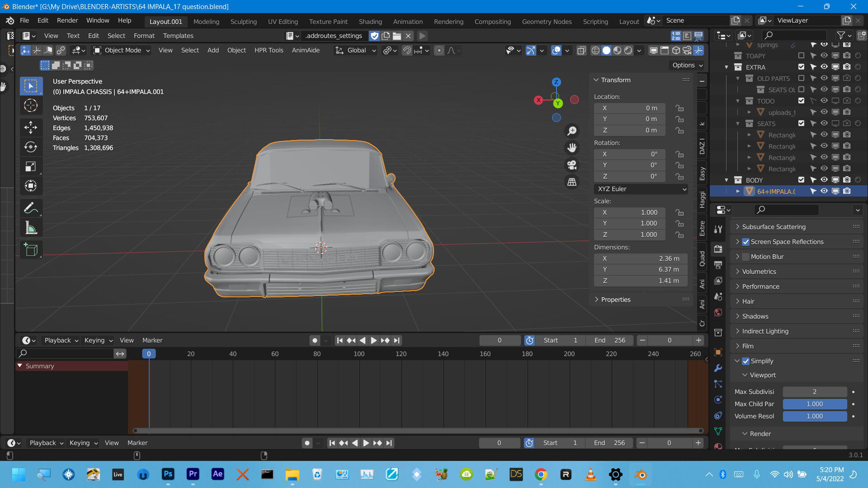Expand the Shadows settings panel
This screenshot has width=868, height=488.
coord(754,316)
